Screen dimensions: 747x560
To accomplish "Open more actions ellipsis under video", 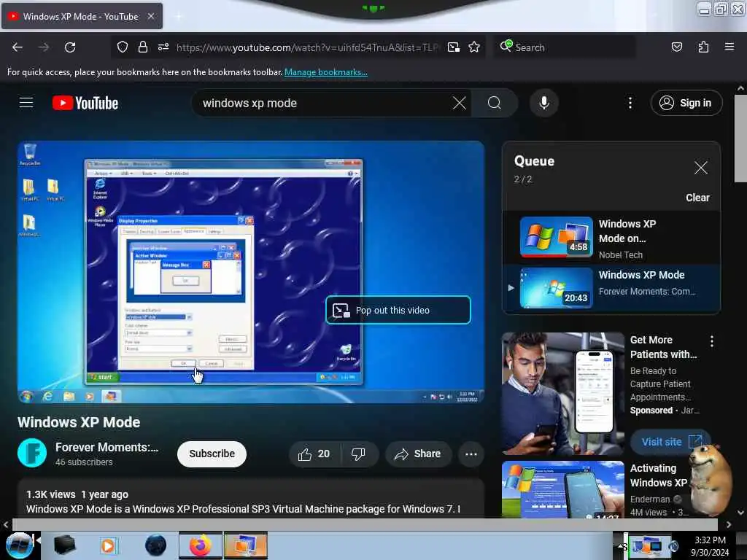I will [x=471, y=454].
